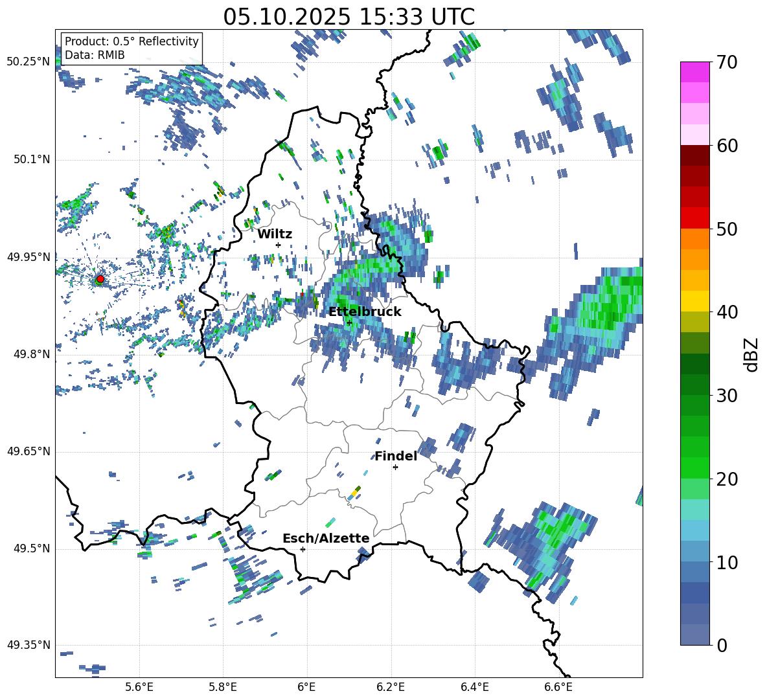Click the colorbar tick label 50
The width and height of the screenshot is (767, 700).
(x=727, y=229)
